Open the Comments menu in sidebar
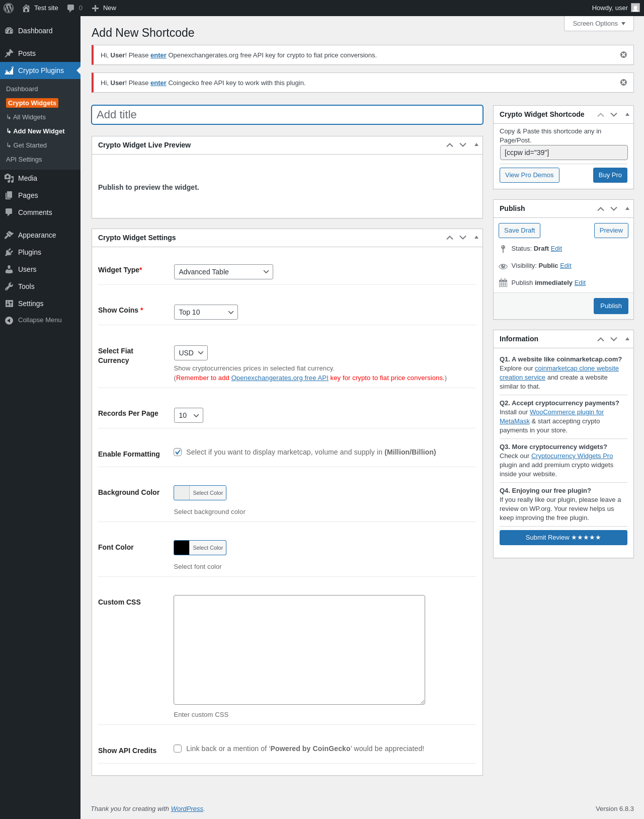Screen dimensions: 644x819 40,212
